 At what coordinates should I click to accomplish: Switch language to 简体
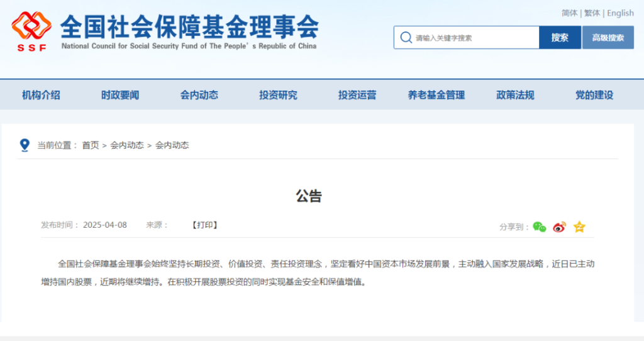click(x=569, y=13)
